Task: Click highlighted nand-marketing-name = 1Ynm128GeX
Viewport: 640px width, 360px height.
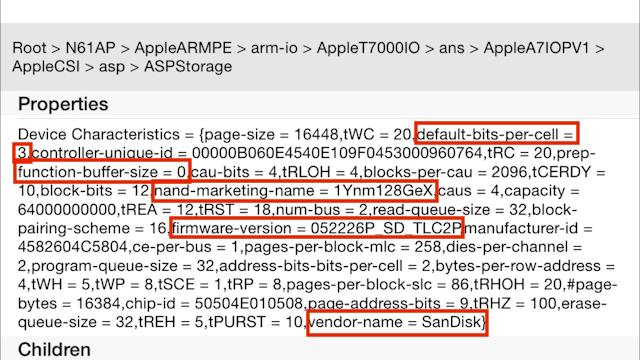Action: pyautogui.click(x=294, y=191)
